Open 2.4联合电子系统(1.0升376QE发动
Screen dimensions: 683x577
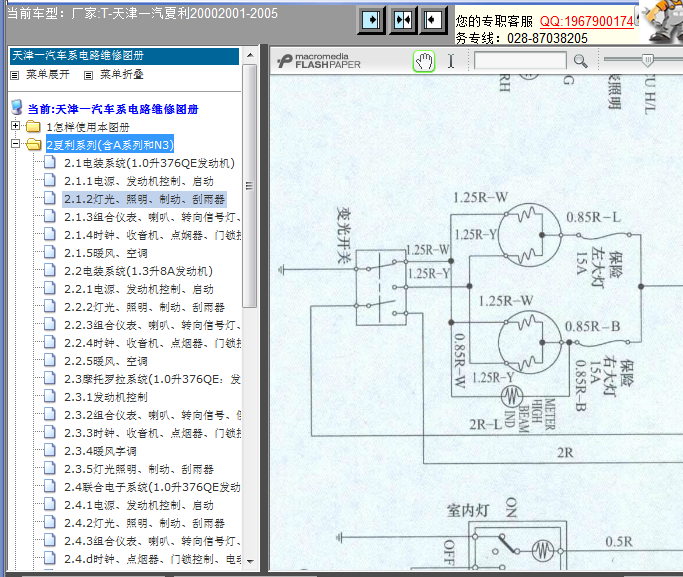pyautogui.click(x=152, y=487)
